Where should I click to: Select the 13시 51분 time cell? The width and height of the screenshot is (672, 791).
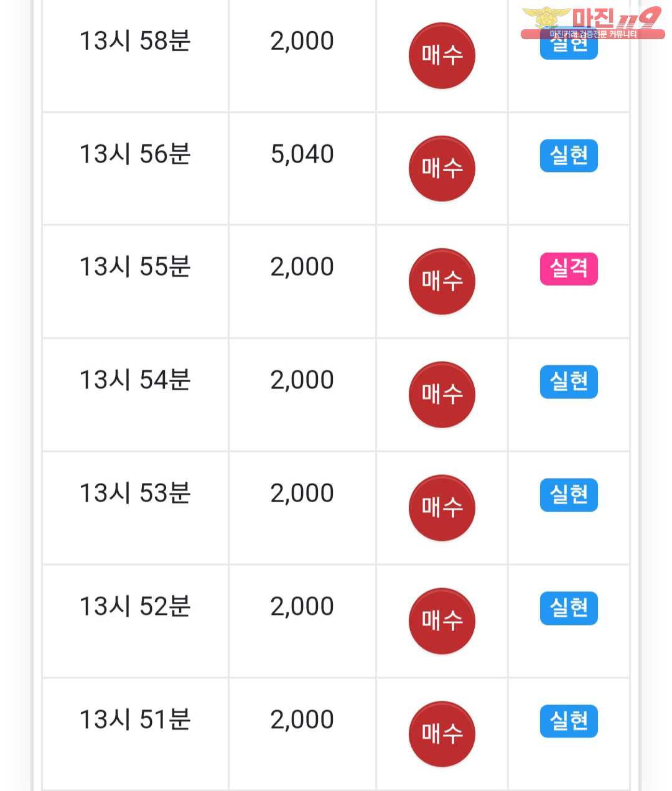(x=135, y=720)
